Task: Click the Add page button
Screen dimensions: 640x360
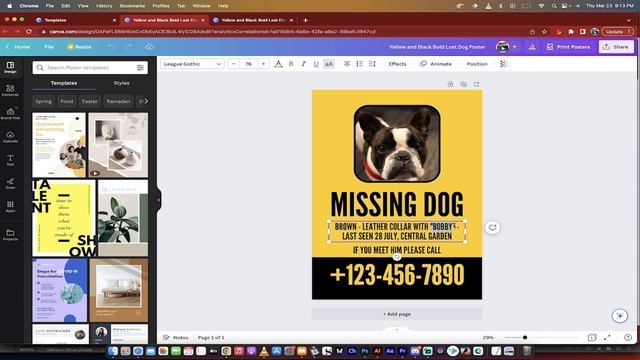Action: click(x=397, y=314)
